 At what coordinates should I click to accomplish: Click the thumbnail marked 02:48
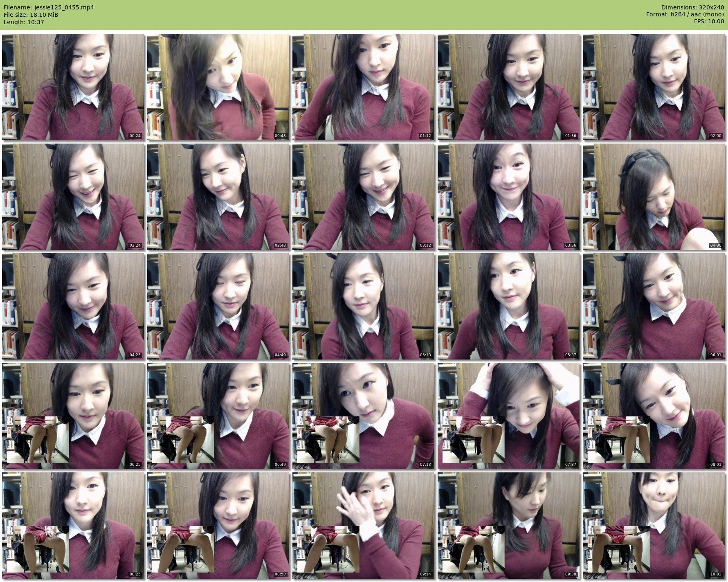click(218, 197)
